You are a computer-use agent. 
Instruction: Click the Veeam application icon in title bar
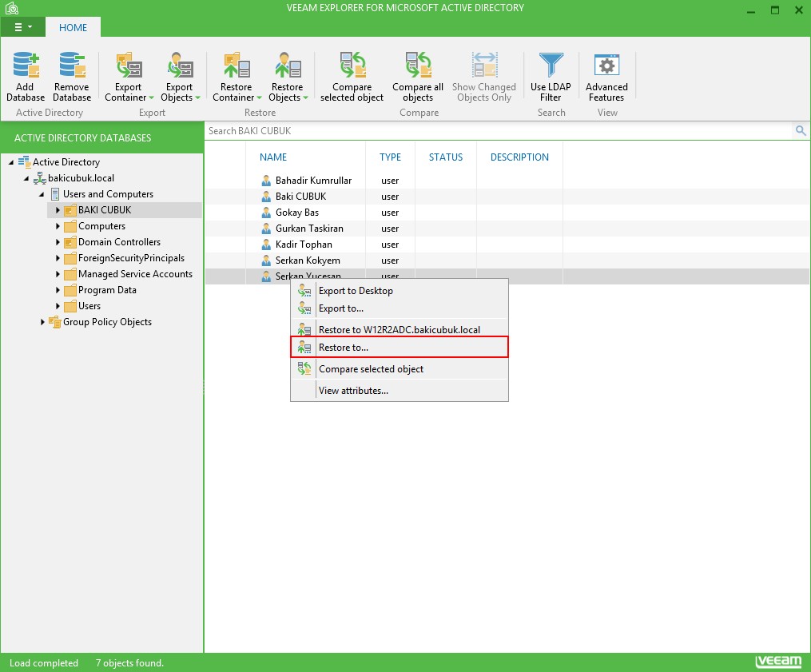pos(11,8)
